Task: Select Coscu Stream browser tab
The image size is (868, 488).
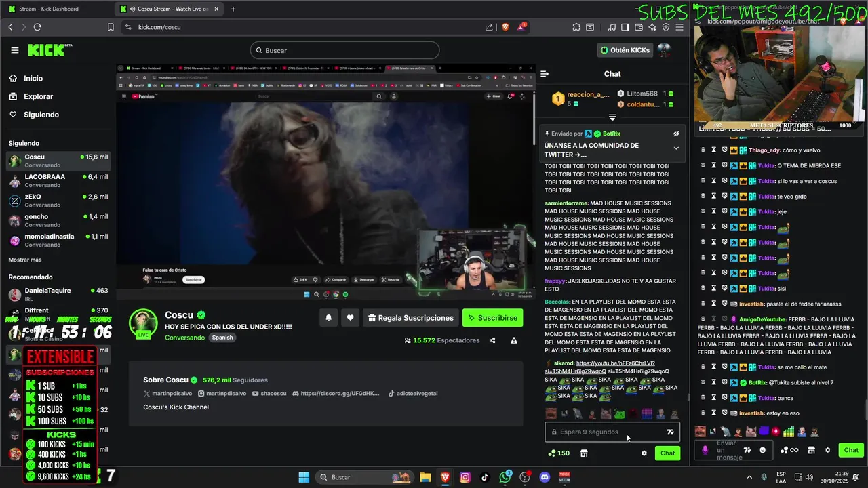Action: pos(168,9)
